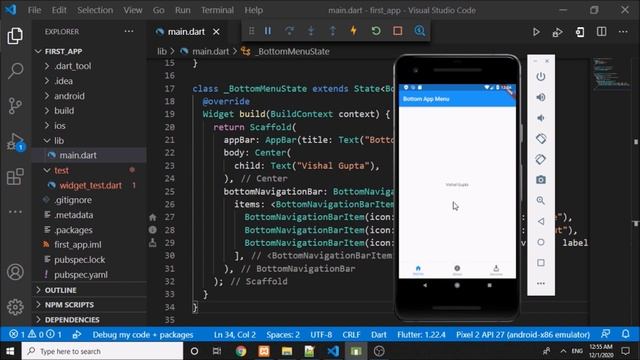
Task: Click the Run play icon in editor title
Action: pos(536,32)
